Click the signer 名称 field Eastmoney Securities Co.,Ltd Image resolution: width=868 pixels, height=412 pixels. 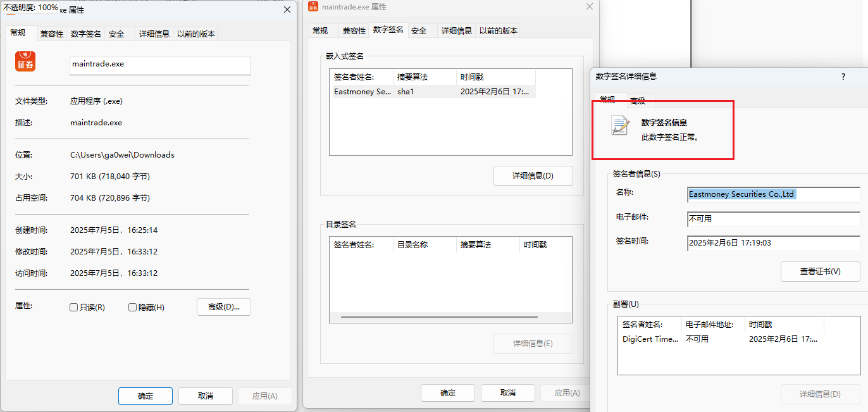774,194
